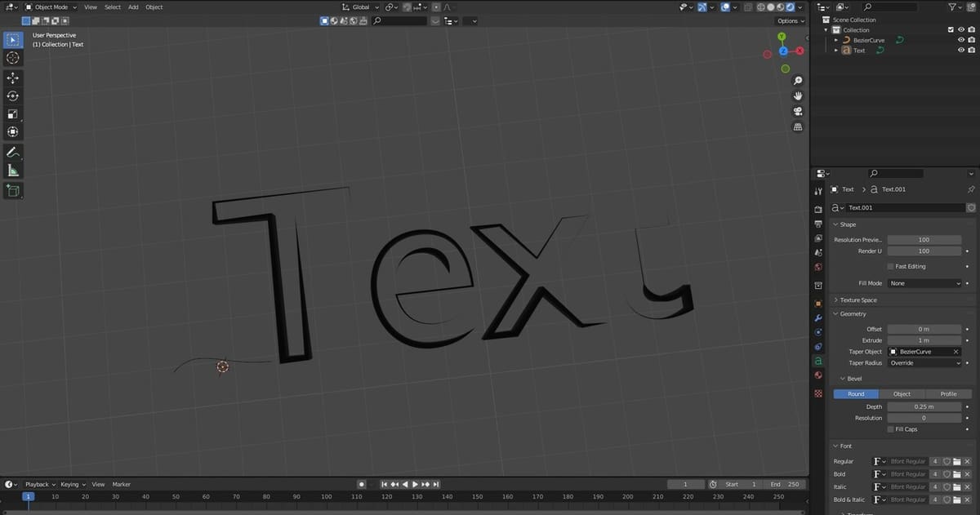Select the Measure tool
This screenshot has width=980, height=515.
(x=13, y=171)
